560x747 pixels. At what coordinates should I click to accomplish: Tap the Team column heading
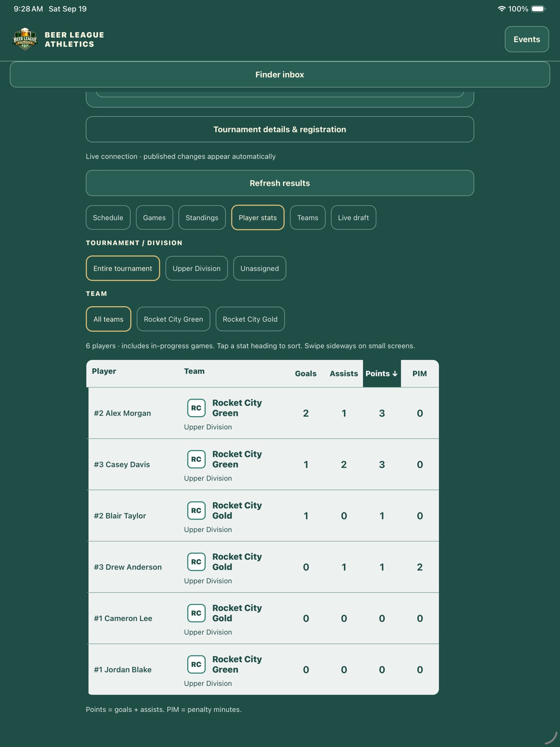[194, 371]
